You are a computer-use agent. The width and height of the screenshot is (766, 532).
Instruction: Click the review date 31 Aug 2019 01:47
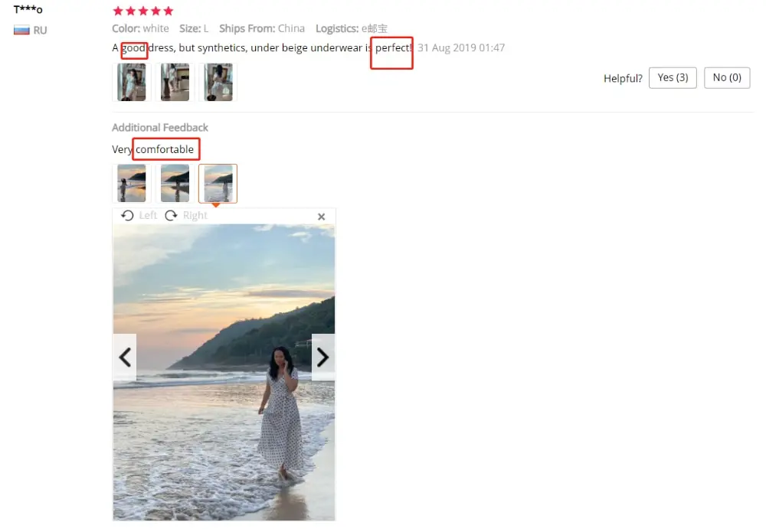pyautogui.click(x=461, y=47)
